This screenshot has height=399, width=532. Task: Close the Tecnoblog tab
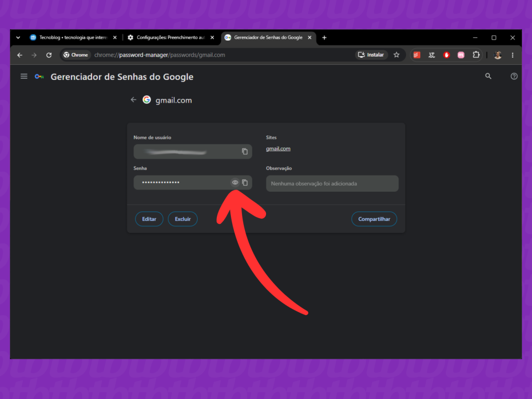[114, 38]
